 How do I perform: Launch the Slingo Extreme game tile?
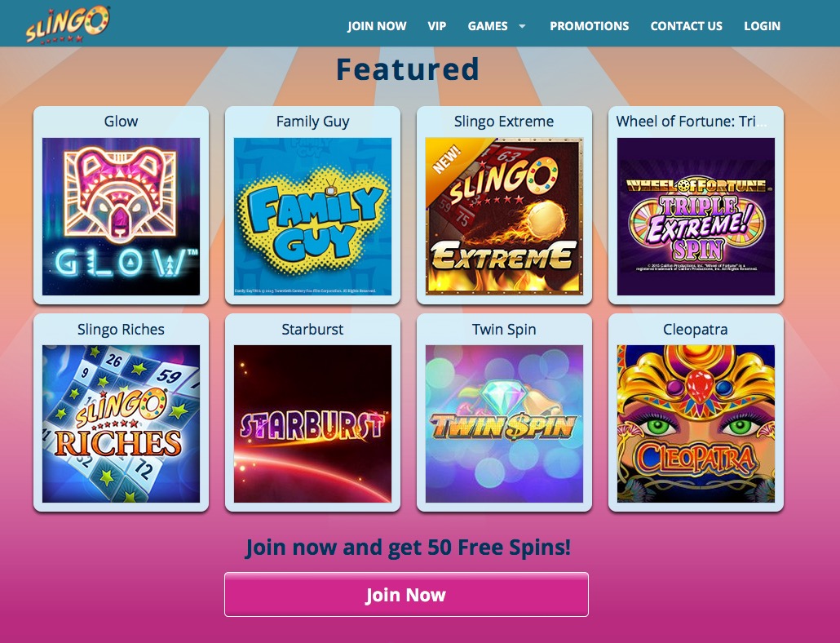pos(504,216)
